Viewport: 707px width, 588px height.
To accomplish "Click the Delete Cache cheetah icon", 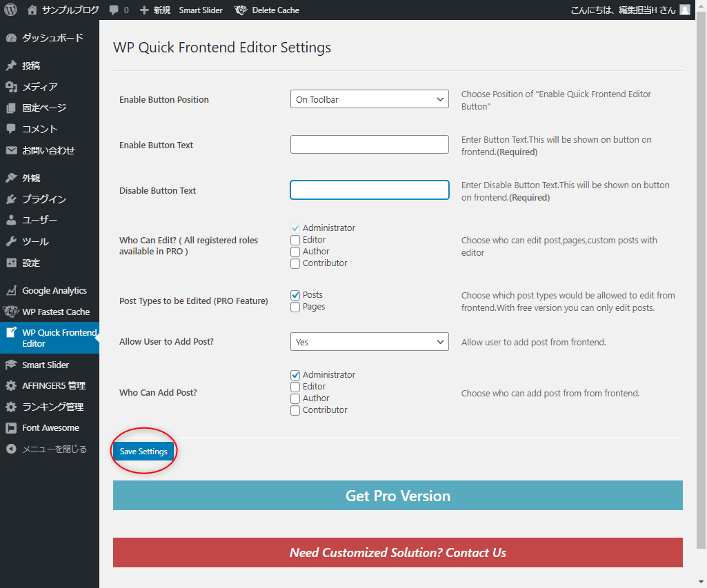I will [241, 10].
